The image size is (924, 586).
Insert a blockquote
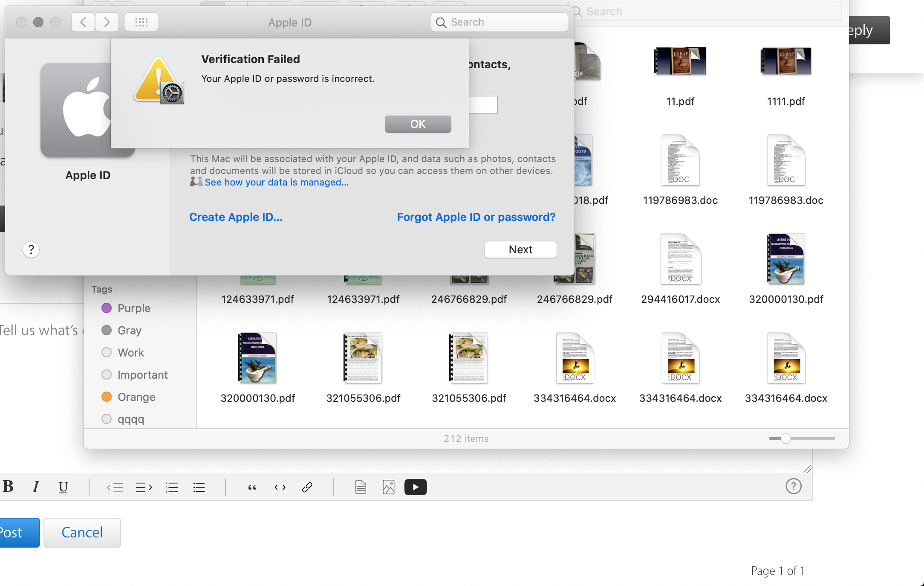(252, 487)
